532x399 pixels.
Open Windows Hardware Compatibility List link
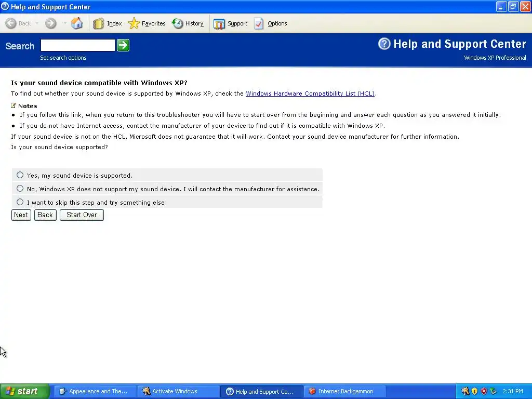tap(310, 94)
